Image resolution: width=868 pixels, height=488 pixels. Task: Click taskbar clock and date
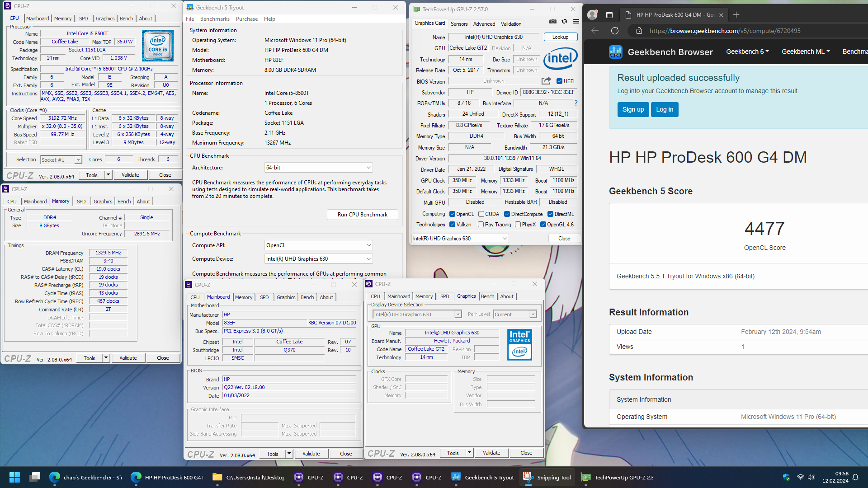[x=835, y=477]
